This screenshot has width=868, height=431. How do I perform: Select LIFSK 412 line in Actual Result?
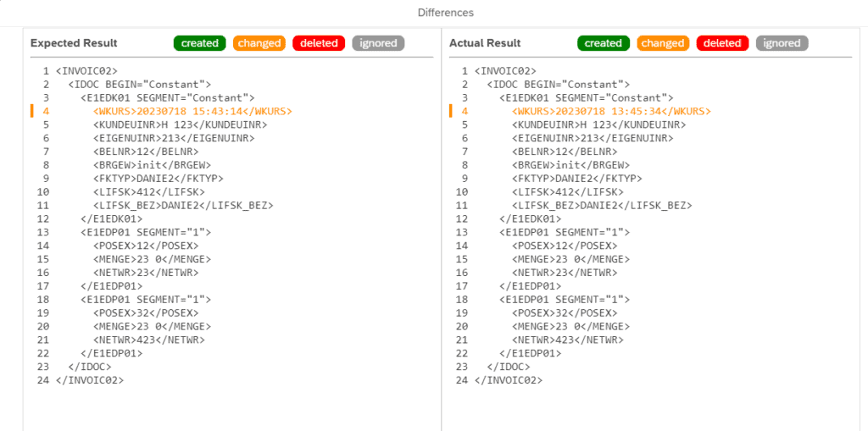(x=567, y=192)
